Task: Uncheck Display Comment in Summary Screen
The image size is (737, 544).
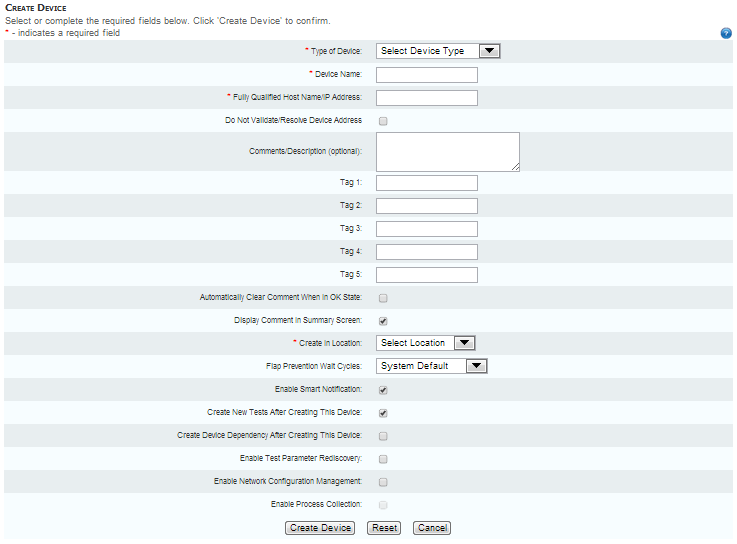Action: (x=383, y=321)
